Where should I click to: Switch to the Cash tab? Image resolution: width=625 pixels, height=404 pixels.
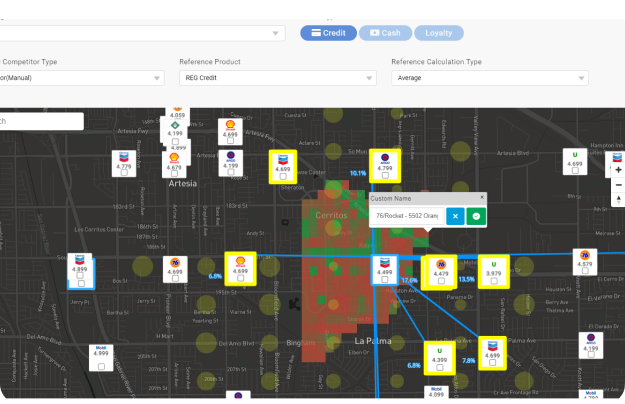pos(386,33)
